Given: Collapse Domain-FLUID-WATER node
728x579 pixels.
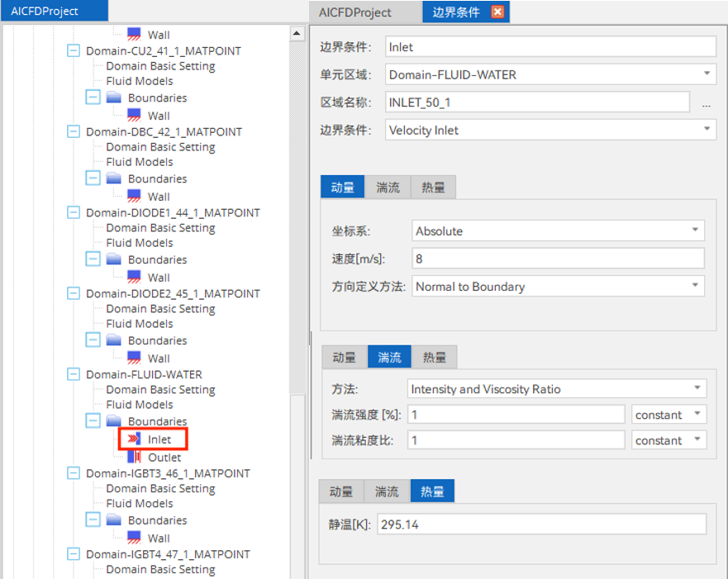Looking at the screenshot, I should (x=74, y=374).
